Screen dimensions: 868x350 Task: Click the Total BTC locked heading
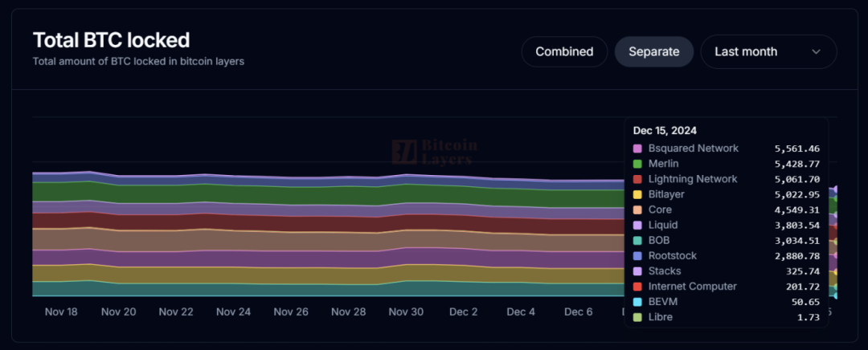[x=111, y=40]
